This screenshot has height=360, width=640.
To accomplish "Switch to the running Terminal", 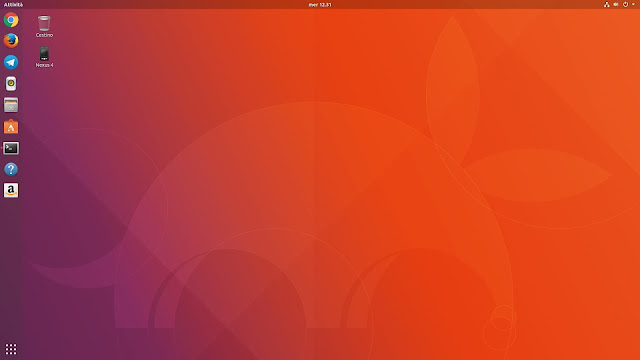I will click(11, 148).
